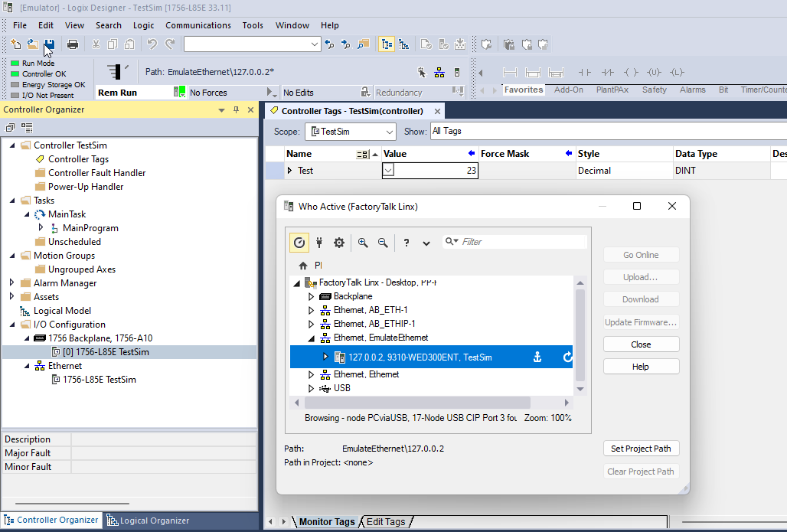The width and height of the screenshot is (787, 532).
Task: Click the Help button in Who Active
Action: click(641, 367)
